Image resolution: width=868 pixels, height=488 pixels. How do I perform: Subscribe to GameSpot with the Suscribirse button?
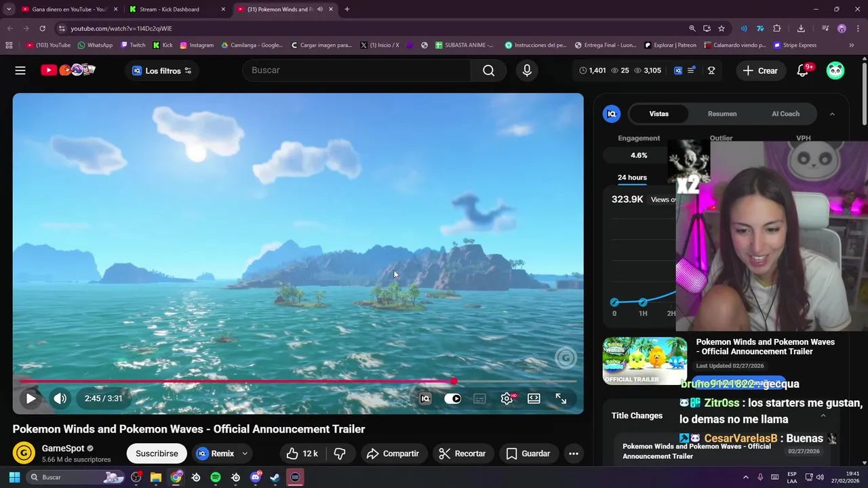tap(157, 453)
